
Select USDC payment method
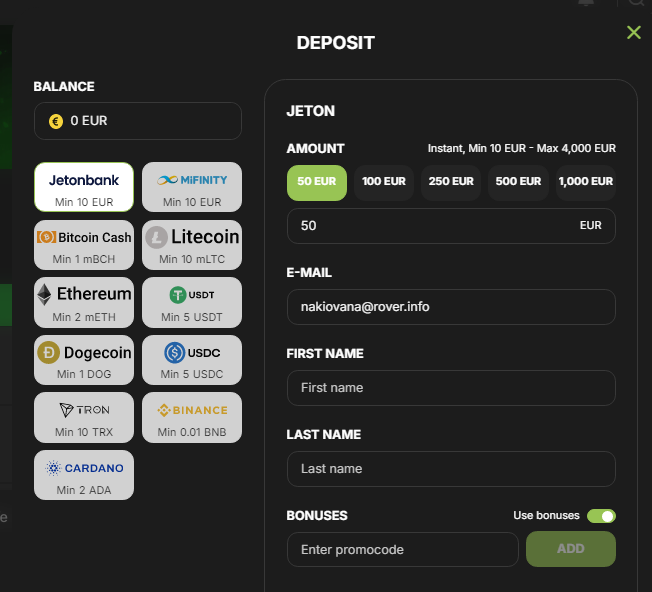[192, 360]
